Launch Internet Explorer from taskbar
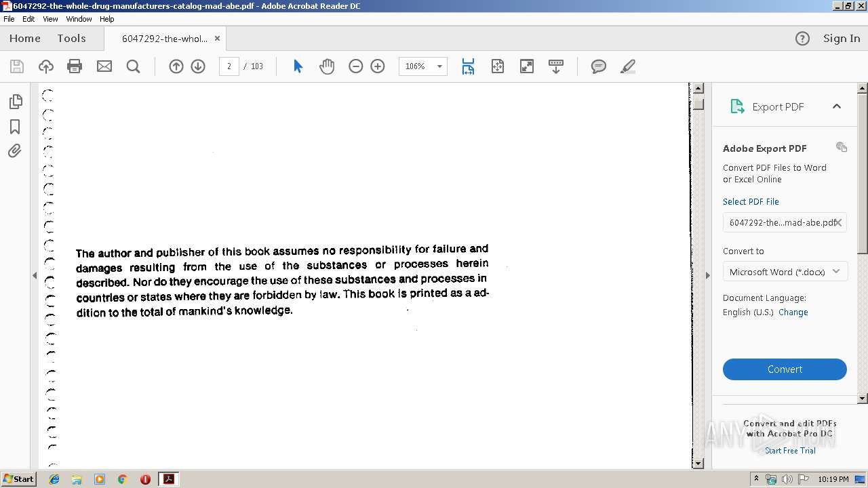This screenshot has height=488, width=868. coord(54,479)
